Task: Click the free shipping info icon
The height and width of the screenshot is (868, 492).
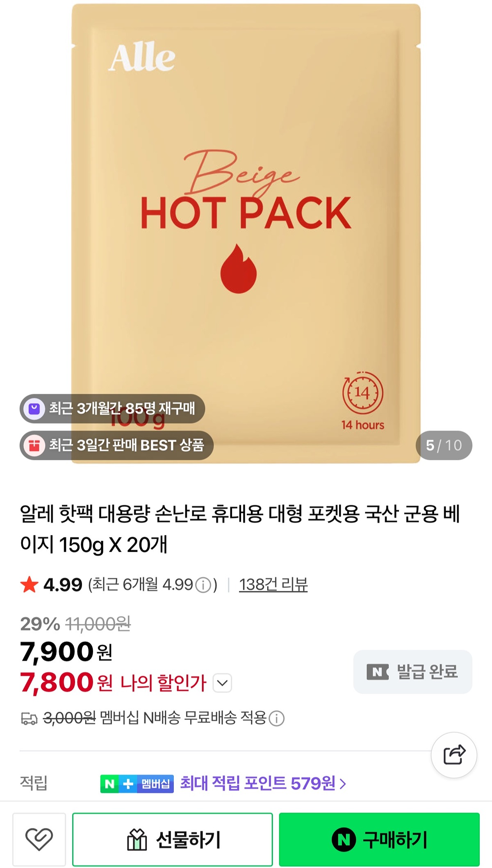Action: coord(276,718)
